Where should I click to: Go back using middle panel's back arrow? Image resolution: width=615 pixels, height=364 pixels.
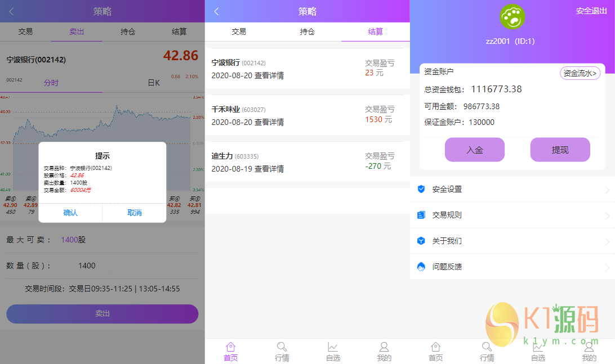pos(216,11)
